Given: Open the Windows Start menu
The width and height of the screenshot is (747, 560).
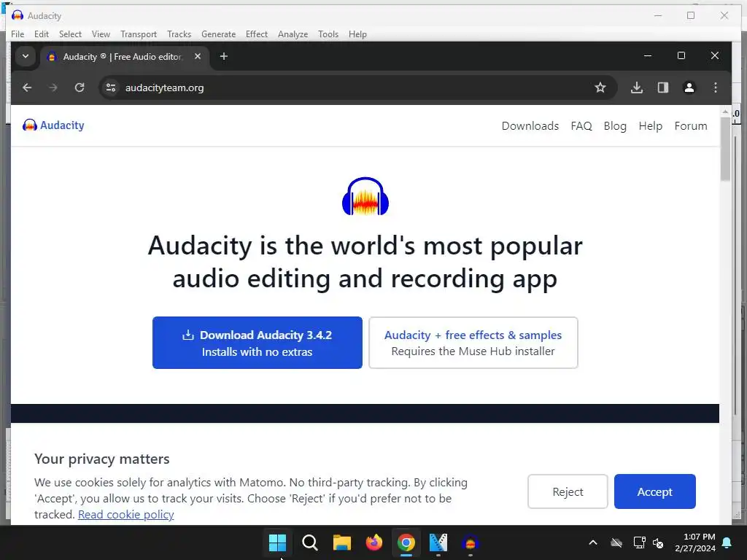Looking at the screenshot, I should click(x=277, y=542).
